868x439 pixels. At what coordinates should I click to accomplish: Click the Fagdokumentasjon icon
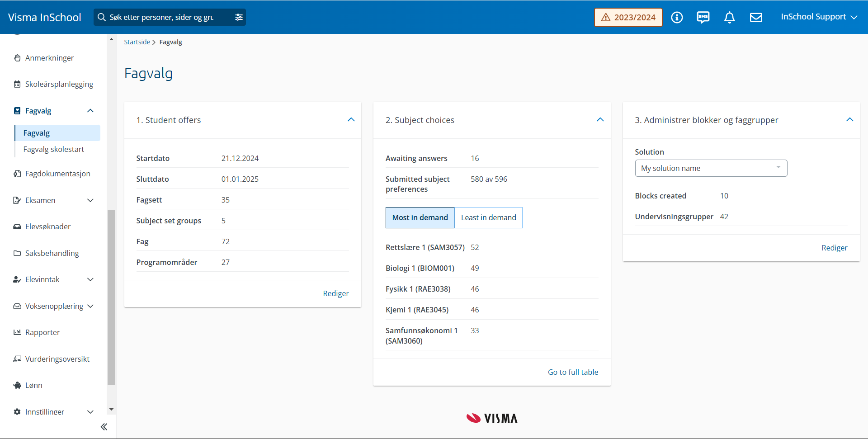point(17,174)
